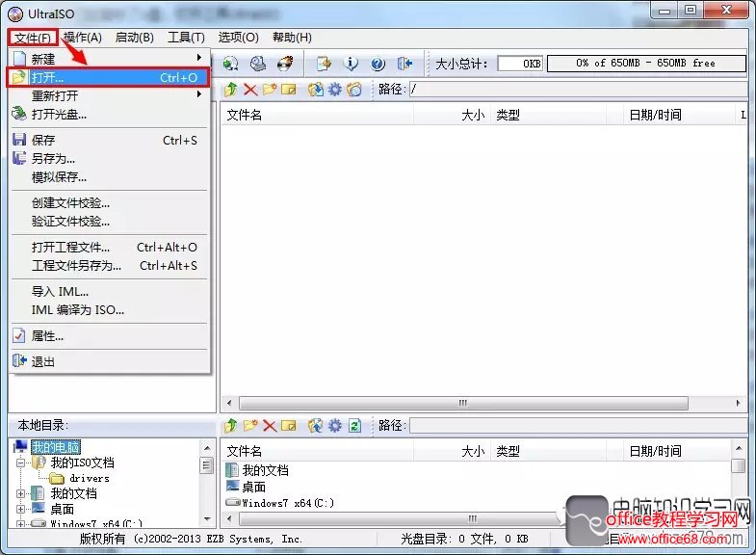
Task: Select 另存为... in the File menu
Action: click(x=53, y=158)
